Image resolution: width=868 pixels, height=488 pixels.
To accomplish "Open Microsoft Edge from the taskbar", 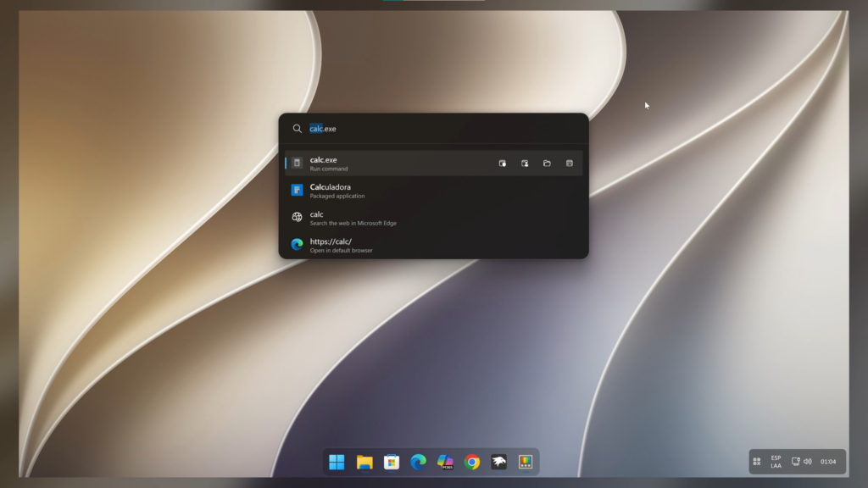I will (418, 462).
